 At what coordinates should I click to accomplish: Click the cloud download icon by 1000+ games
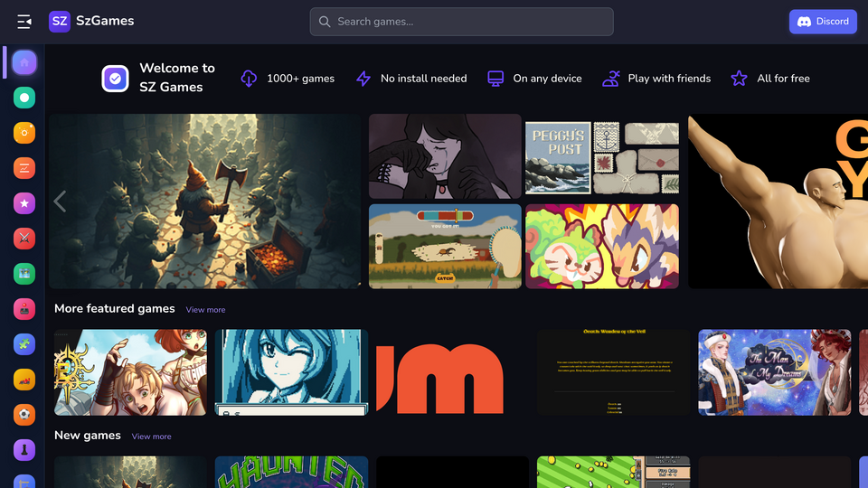(x=249, y=79)
